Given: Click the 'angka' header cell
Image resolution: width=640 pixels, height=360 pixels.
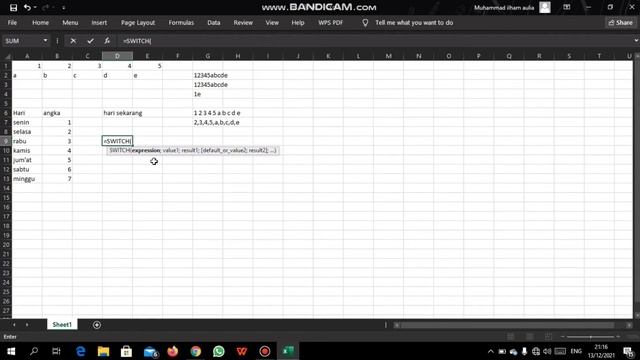Looking at the screenshot, I should click(x=57, y=113).
